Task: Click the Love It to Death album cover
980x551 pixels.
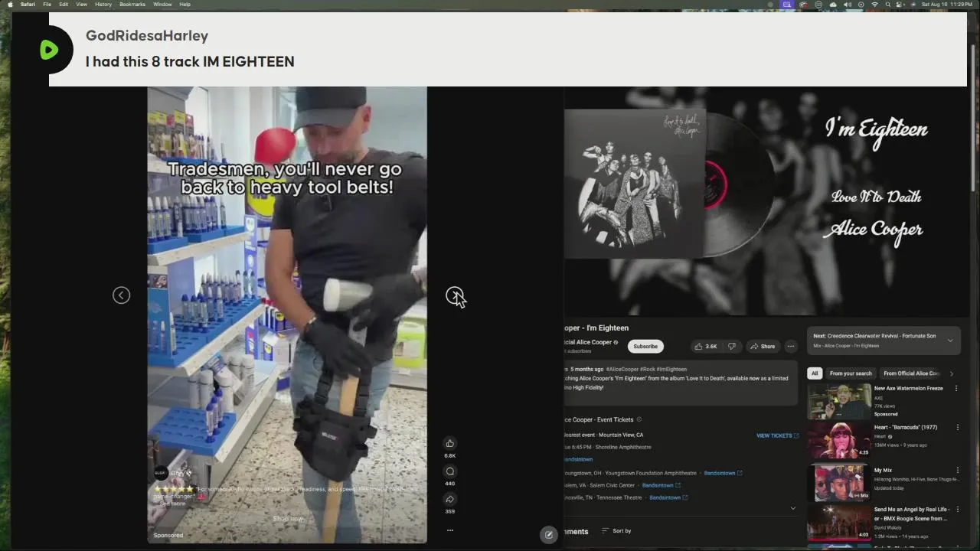Action: coord(634,184)
